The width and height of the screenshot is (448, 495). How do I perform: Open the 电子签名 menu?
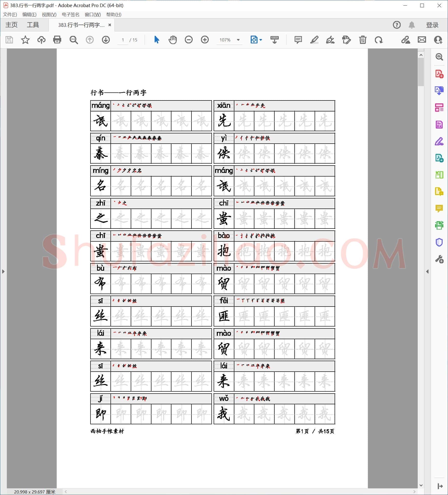pos(70,14)
